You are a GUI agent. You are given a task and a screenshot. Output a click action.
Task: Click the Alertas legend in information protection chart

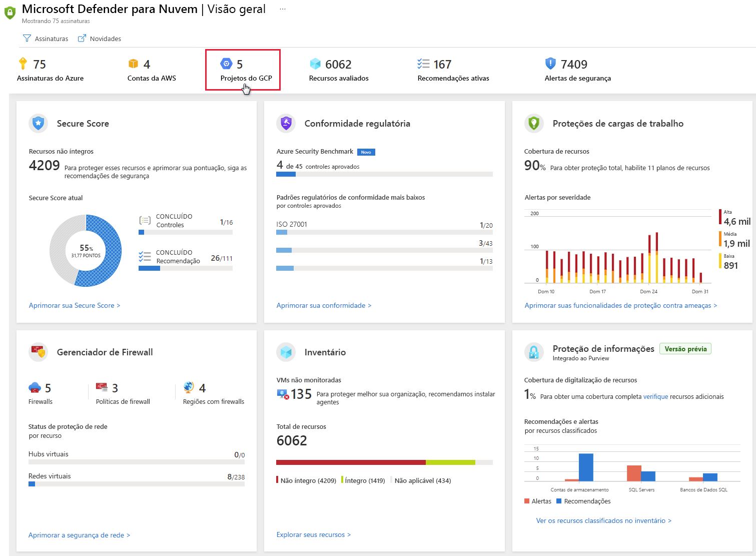coord(538,501)
